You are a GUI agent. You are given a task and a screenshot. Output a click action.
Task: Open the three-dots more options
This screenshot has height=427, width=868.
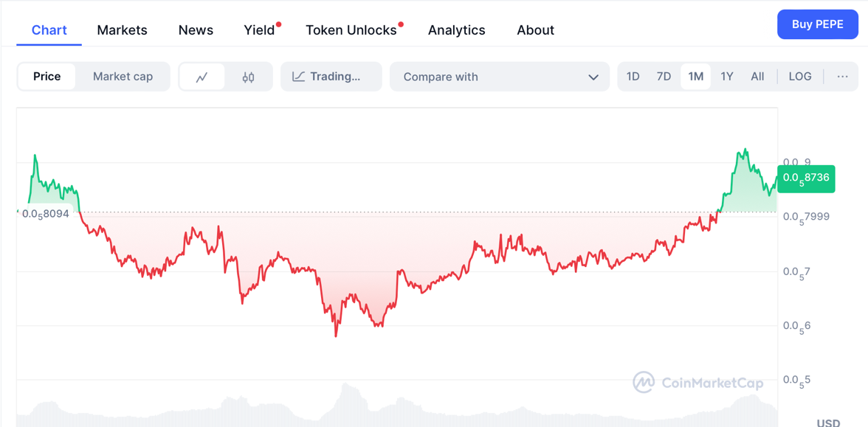coord(842,77)
